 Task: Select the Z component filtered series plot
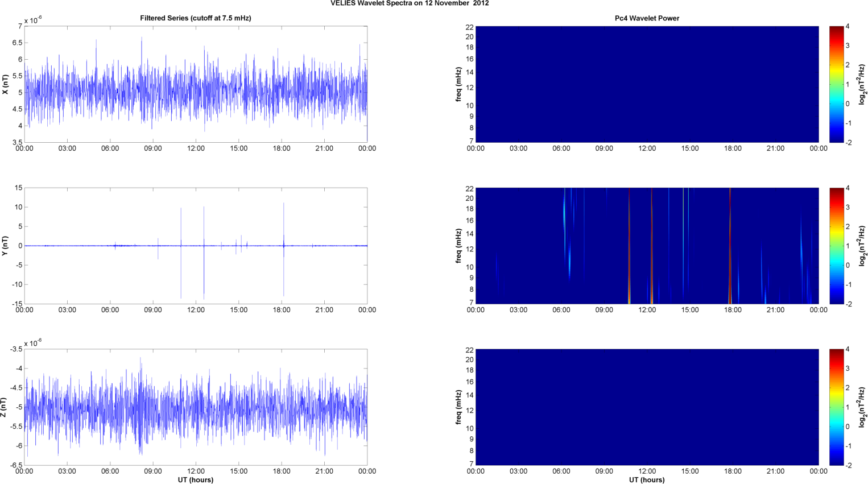coord(195,407)
